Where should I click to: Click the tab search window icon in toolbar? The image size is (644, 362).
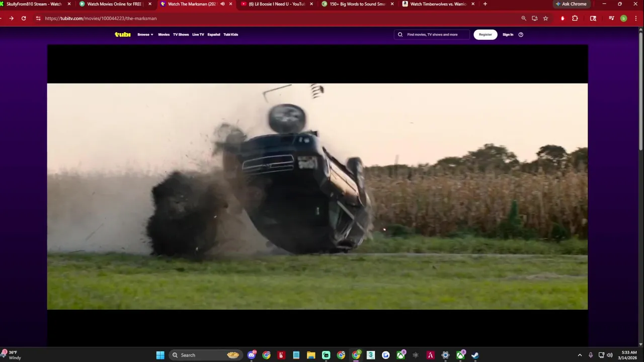(593, 18)
